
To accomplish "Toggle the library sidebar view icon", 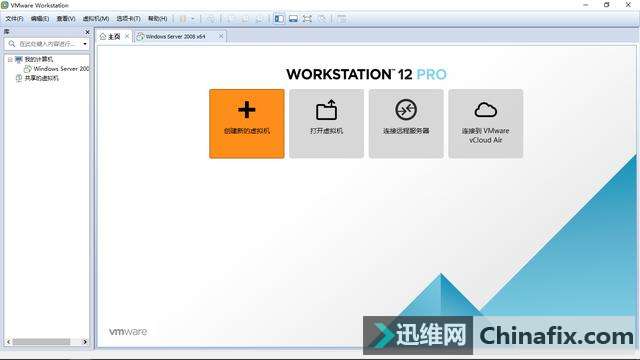I will (279, 19).
